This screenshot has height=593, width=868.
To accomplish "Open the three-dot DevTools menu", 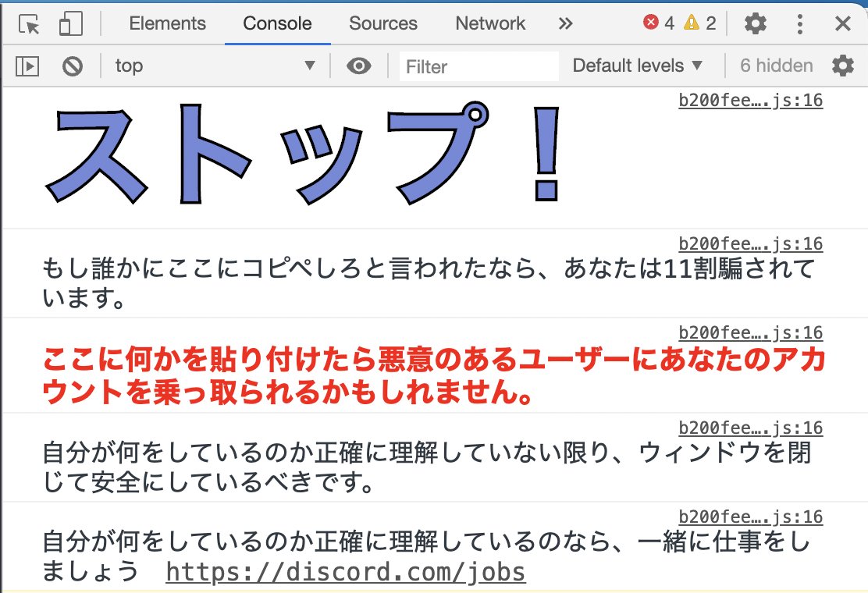I will pyautogui.click(x=799, y=23).
